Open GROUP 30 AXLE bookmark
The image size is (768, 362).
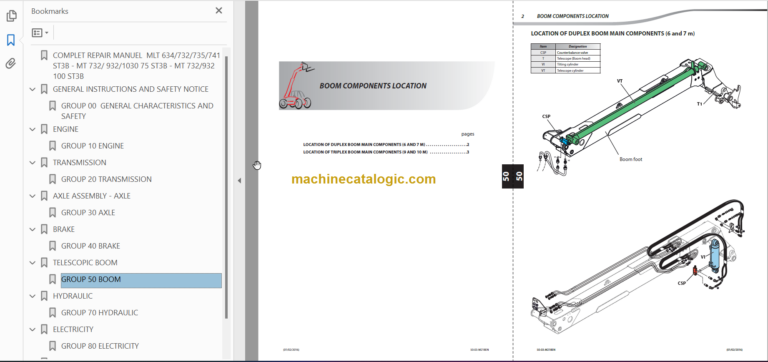coord(88,213)
